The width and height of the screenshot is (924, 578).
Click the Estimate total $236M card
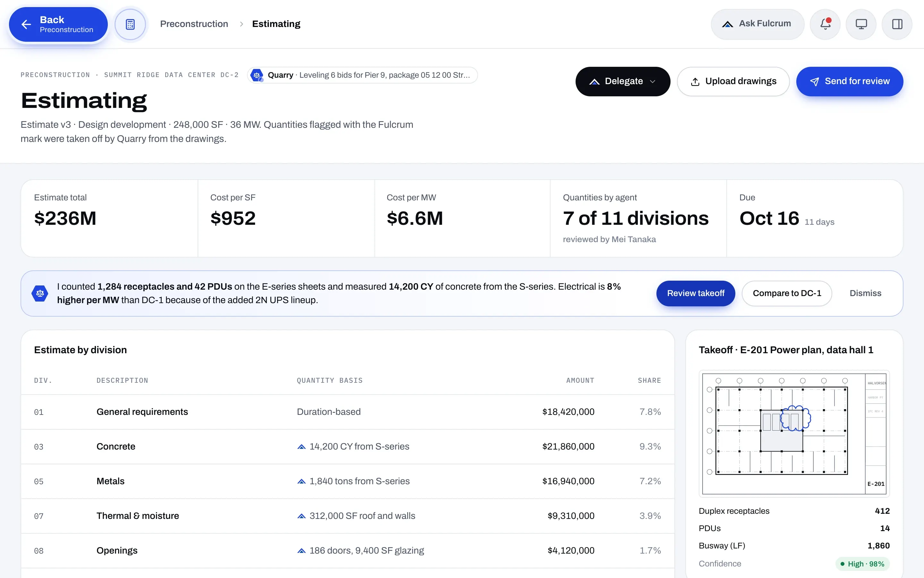tap(110, 218)
